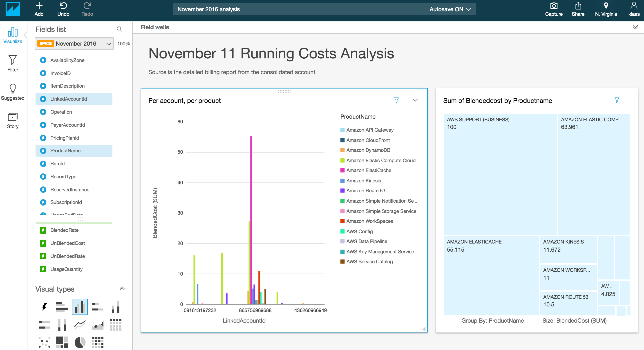Click the Amazon WorkSpaces legend color swatch
644x350 pixels.
[342, 221]
